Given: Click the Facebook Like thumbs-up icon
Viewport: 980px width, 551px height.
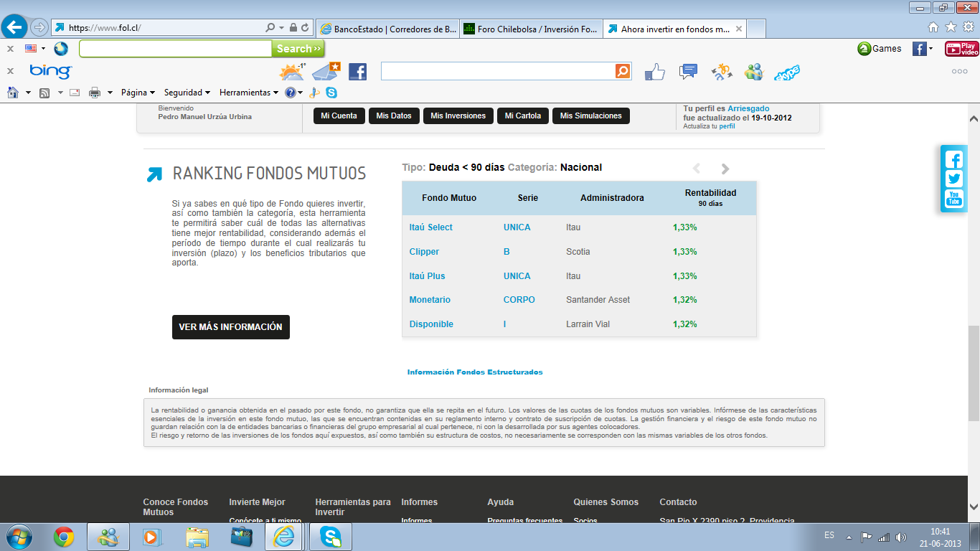Looking at the screenshot, I should (655, 71).
